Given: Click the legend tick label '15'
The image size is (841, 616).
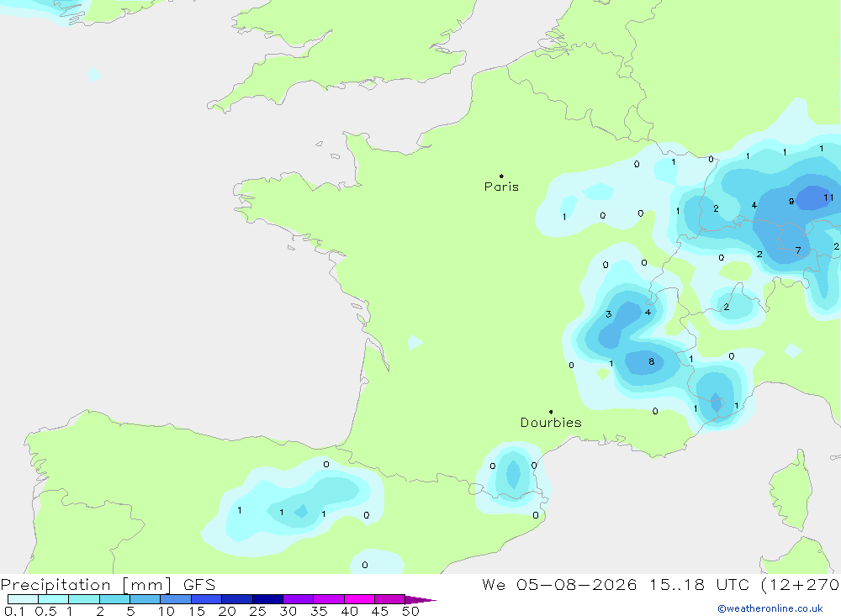Looking at the screenshot, I should pyautogui.click(x=196, y=611).
